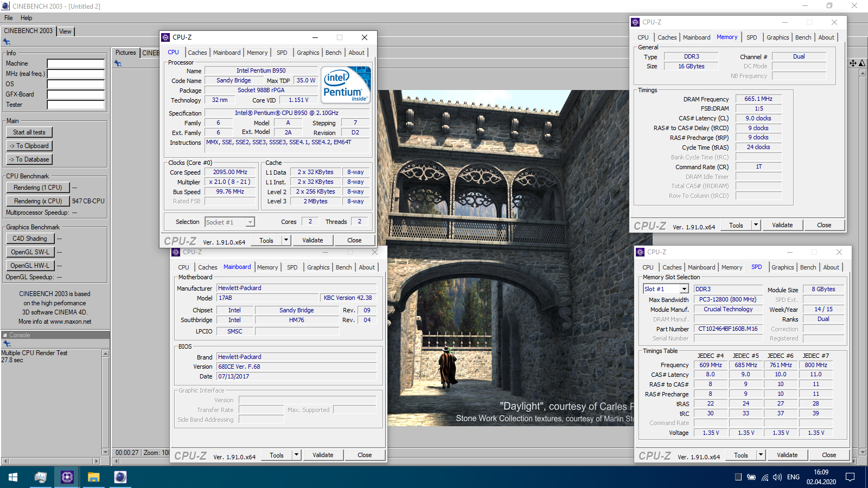This screenshot has height=488, width=868.
Task: Click Tools button in SPD window
Action: click(x=741, y=455)
